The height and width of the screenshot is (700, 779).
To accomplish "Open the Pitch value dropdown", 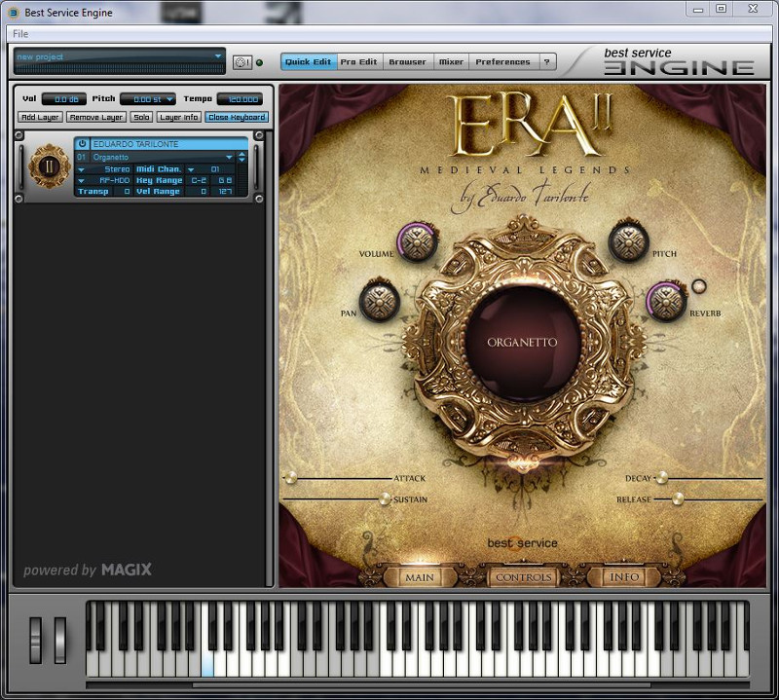I will (x=169, y=99).
